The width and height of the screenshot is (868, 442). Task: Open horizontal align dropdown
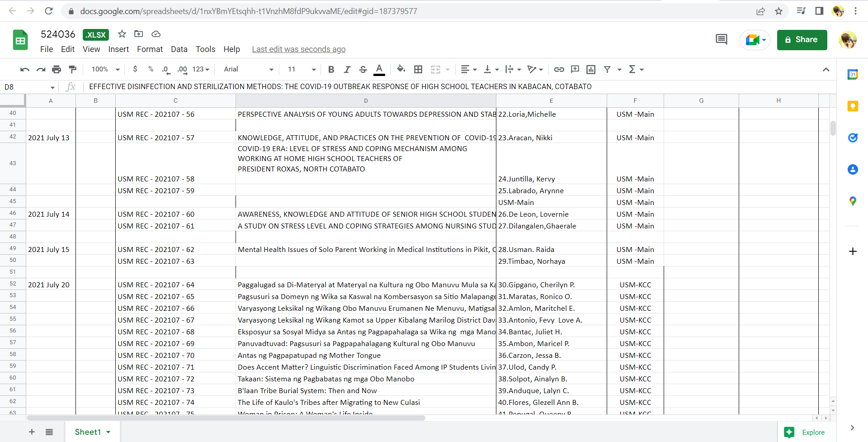[x=468, y=69]
